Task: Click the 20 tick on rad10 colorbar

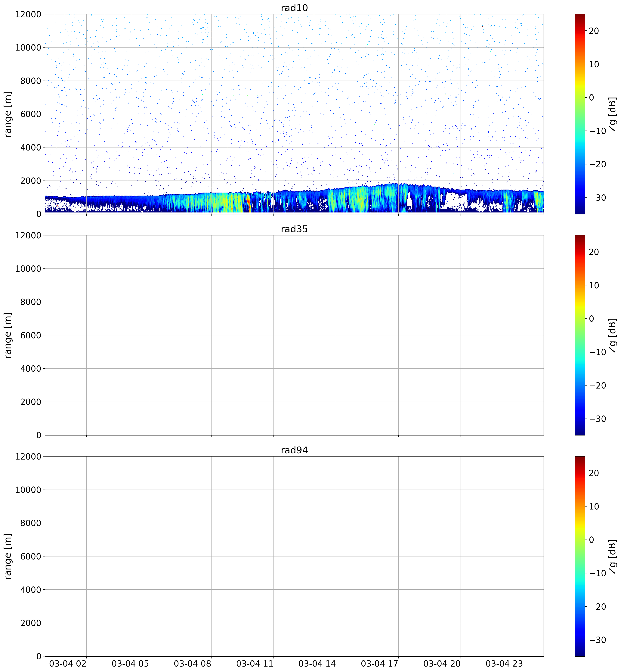Action: [x=594, y=31]
